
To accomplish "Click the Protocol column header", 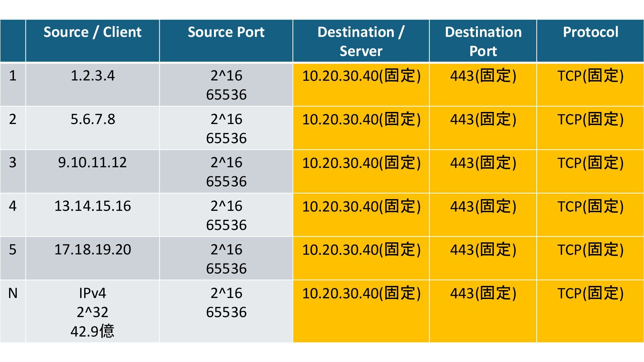I will [x=590, y=41].
